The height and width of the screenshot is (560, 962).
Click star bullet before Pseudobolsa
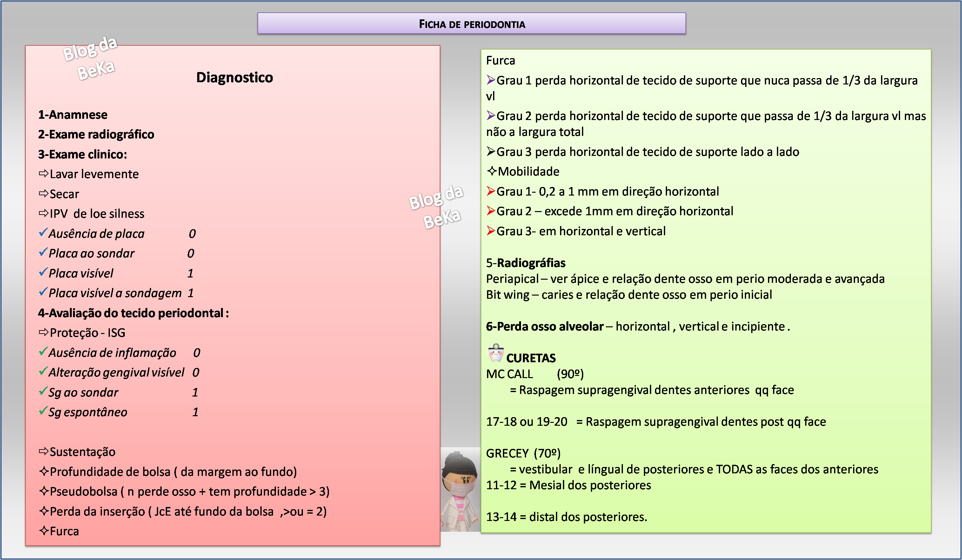[x=44, y=491]
